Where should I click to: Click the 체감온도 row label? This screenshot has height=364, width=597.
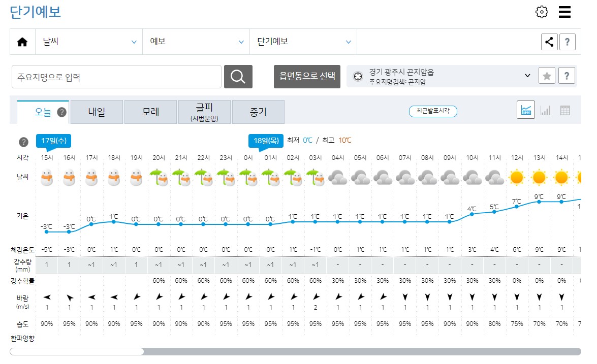tap(22, 250)
